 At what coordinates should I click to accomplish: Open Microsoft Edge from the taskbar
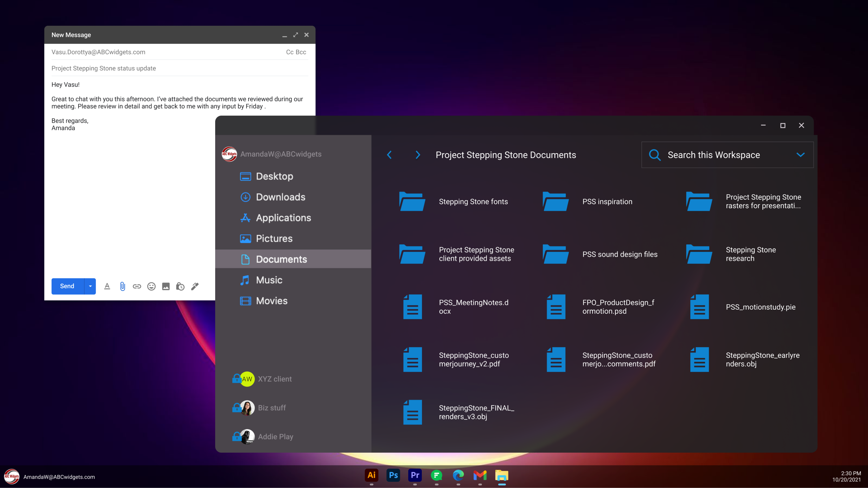click(x=458, y=475)
